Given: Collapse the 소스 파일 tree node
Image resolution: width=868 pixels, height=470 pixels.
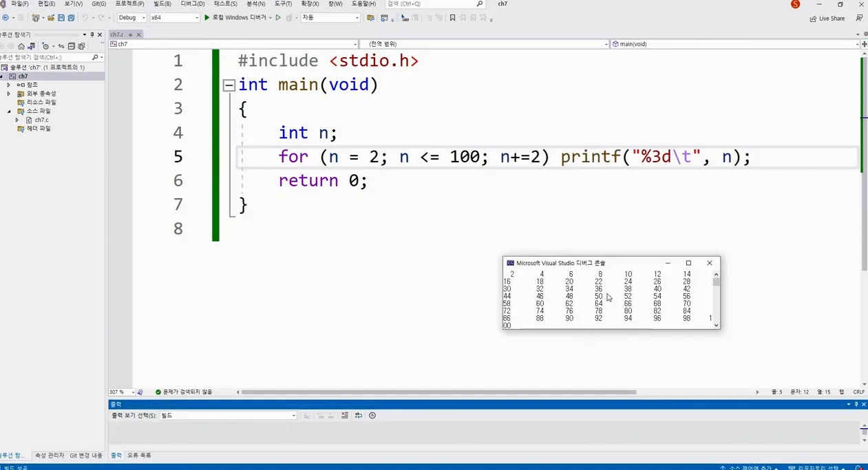Looking at the screenshot, I should coord(9,111).
